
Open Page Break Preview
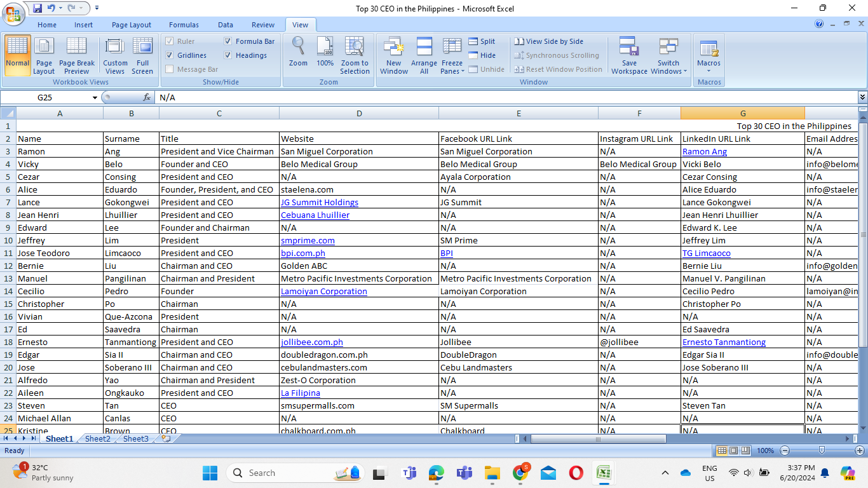tap(76, 55)
